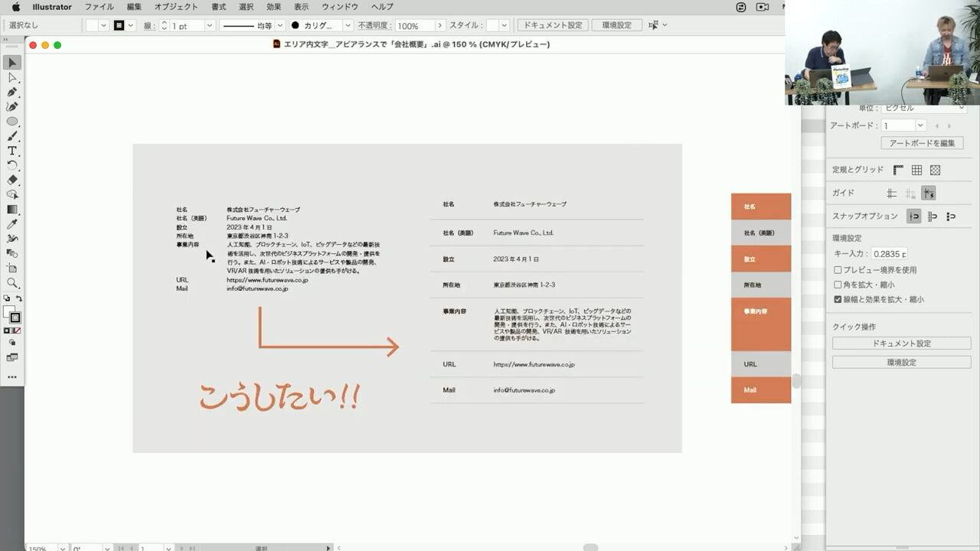Toggle show guides icon

point(891,194)
